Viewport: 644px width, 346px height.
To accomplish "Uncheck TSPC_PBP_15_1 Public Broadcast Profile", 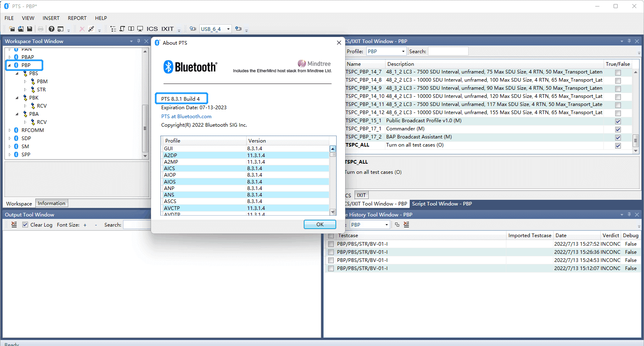I will pyautogui.click(x=618, y=121).
